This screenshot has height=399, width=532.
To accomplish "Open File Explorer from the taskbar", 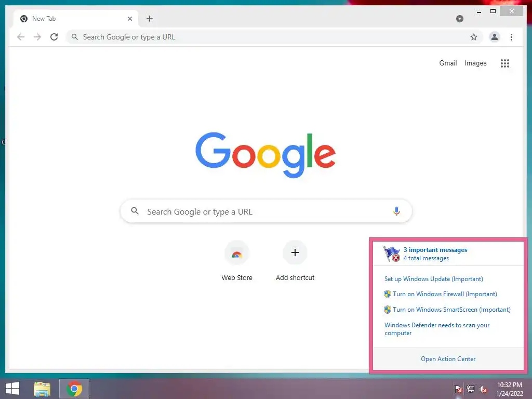I will (42, 389).
